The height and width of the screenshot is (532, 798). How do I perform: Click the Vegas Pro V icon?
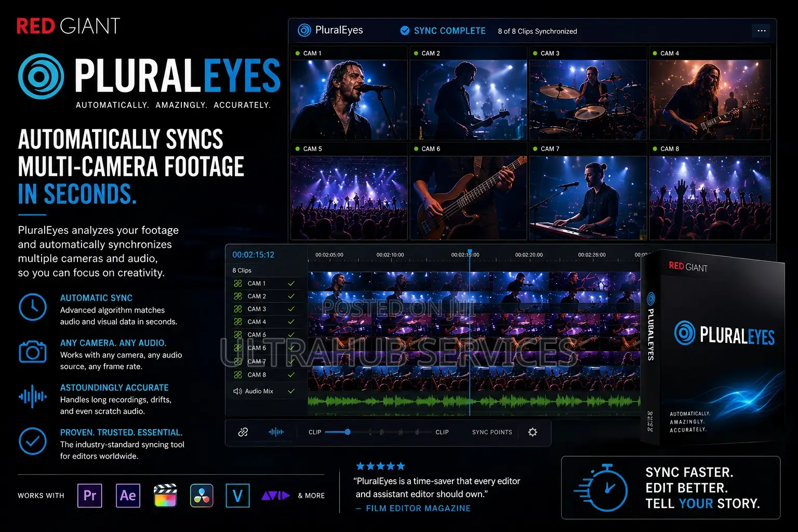(x=237, y=495)
